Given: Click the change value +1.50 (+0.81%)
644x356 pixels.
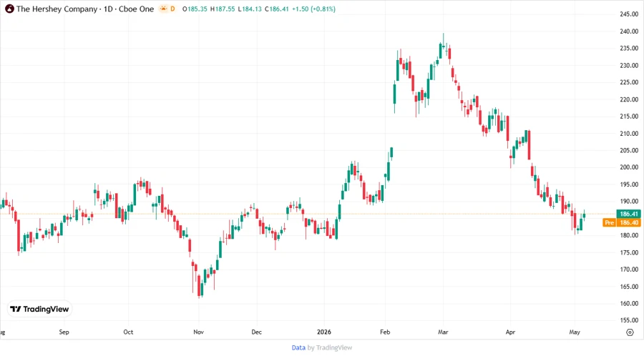Looking at the screenshot, I should pyautogui.click(x=313, y=9).
